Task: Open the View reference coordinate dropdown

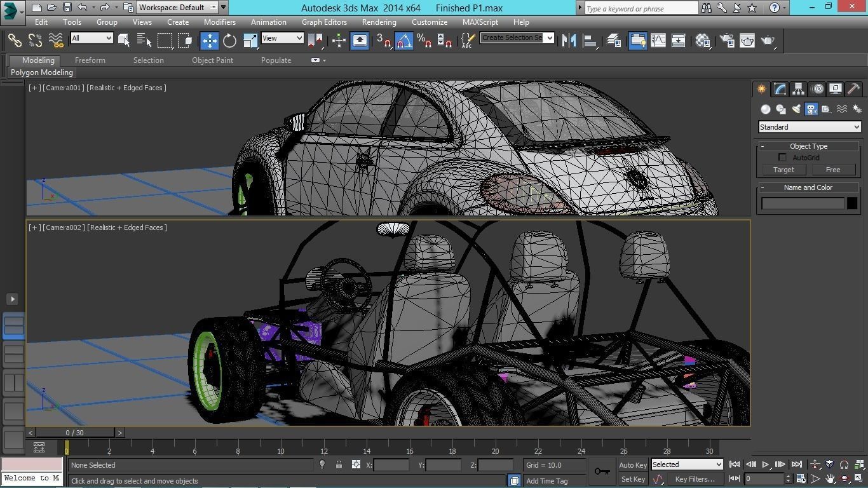Action: (x=281, y=38)
